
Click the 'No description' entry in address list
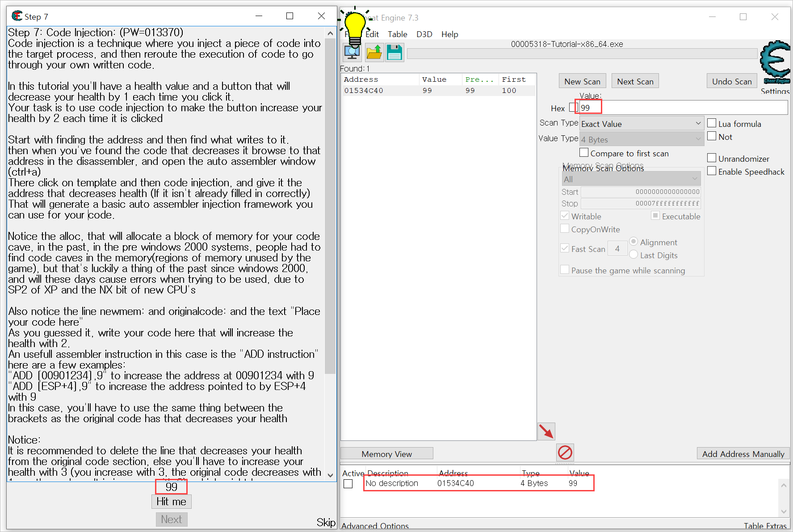[392, 483]
